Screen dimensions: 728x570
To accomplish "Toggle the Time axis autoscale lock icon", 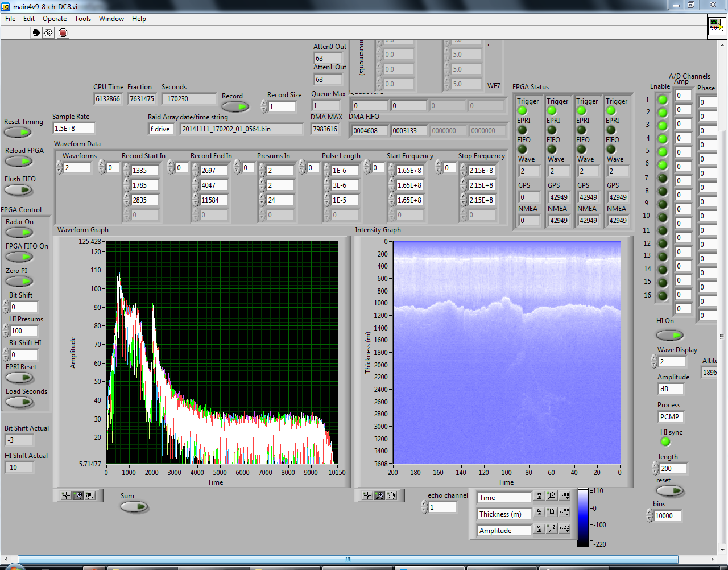I will (539, 497).
